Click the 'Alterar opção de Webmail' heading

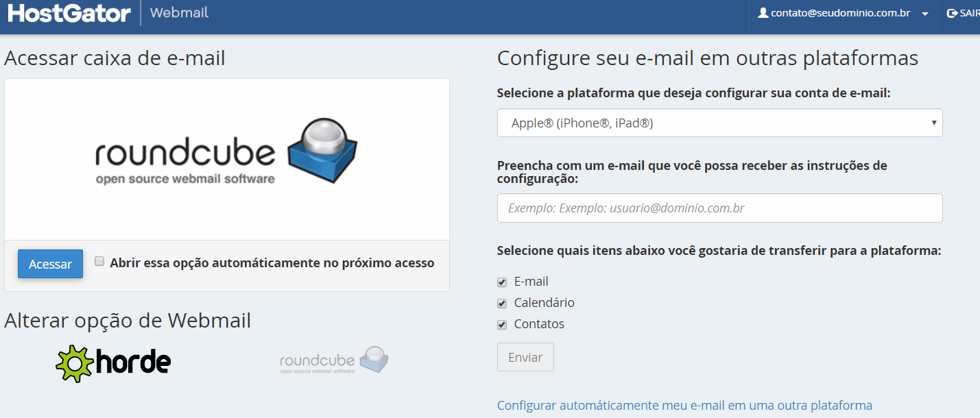[x=128, y=320]
